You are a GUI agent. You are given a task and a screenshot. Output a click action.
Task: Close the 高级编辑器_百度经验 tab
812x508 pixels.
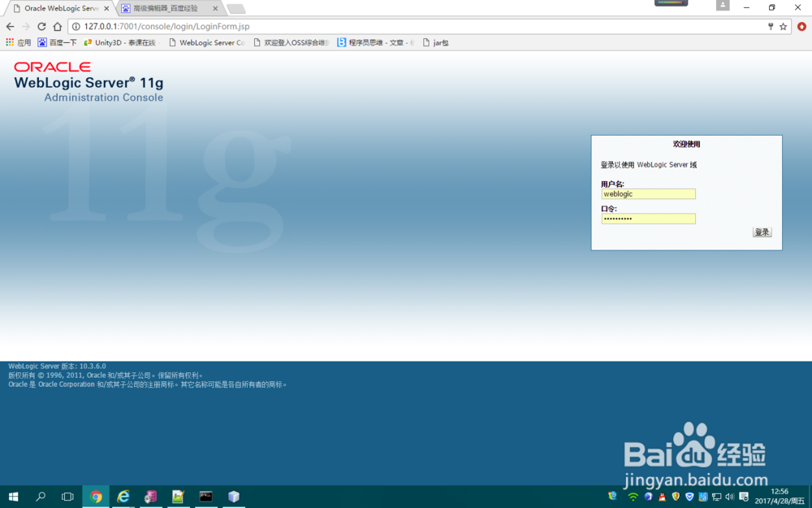[215, 8]
